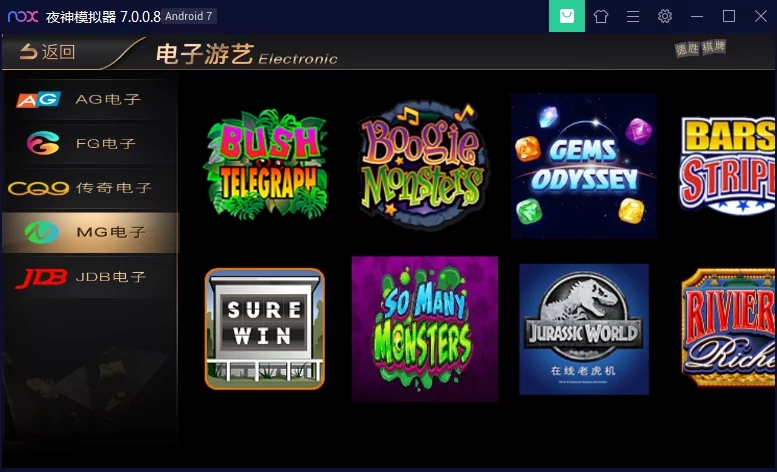Switch to the FG电子 category tab
The image size is (777, 472).
pos(89,144)
